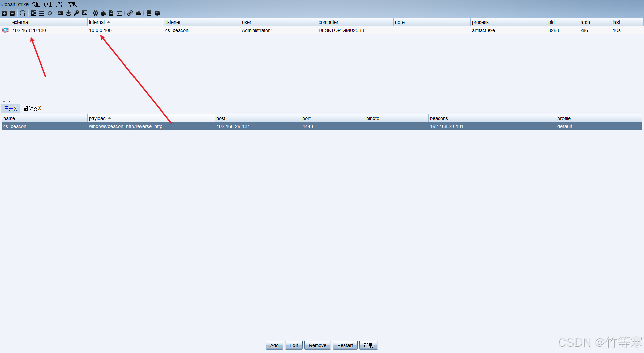Click the cloud manage web server icon
Screen dimensions: 644x353
click(x=138, y=13)
